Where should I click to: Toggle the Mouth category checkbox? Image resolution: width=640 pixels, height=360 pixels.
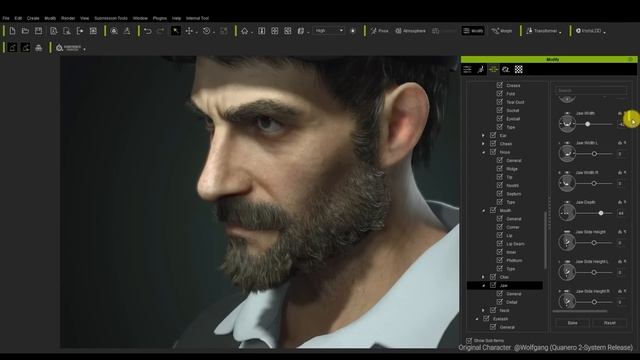(493, 210)
